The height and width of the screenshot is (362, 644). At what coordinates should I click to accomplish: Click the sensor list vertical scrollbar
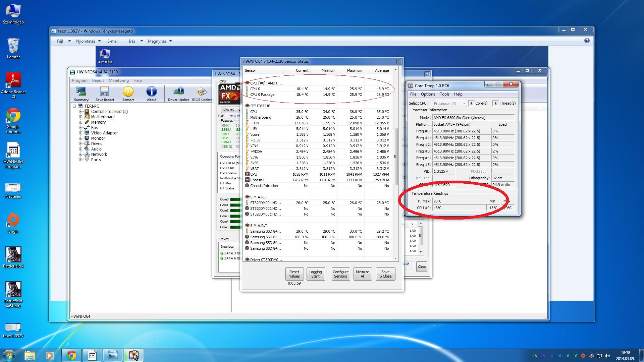(395, 157)
